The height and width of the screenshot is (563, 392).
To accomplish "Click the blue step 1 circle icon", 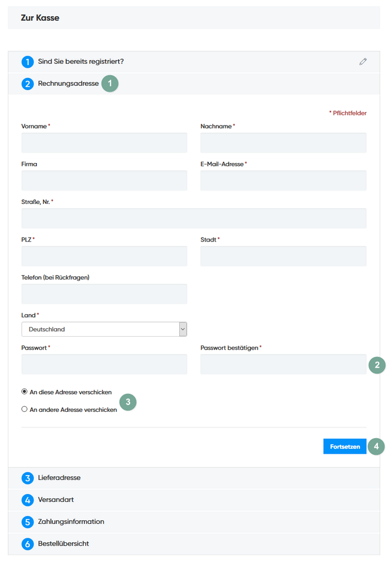I will point(27,62).
